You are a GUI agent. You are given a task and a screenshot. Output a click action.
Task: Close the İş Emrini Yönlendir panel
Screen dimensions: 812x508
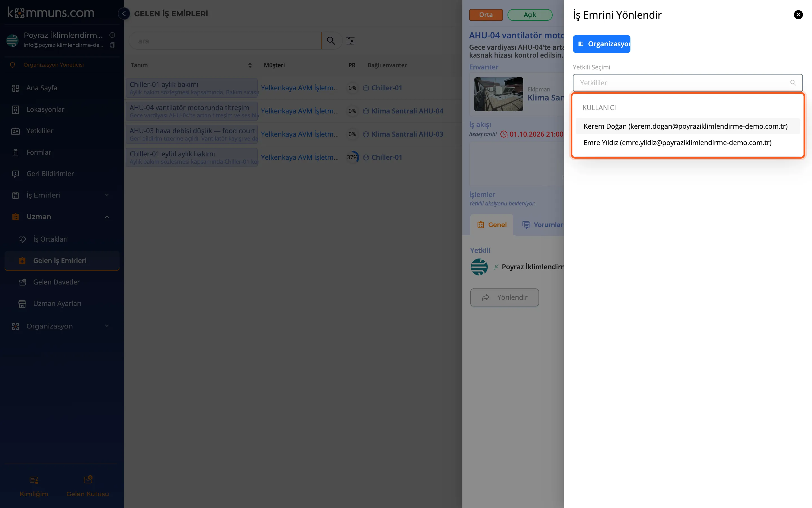(x=798, y=15)
